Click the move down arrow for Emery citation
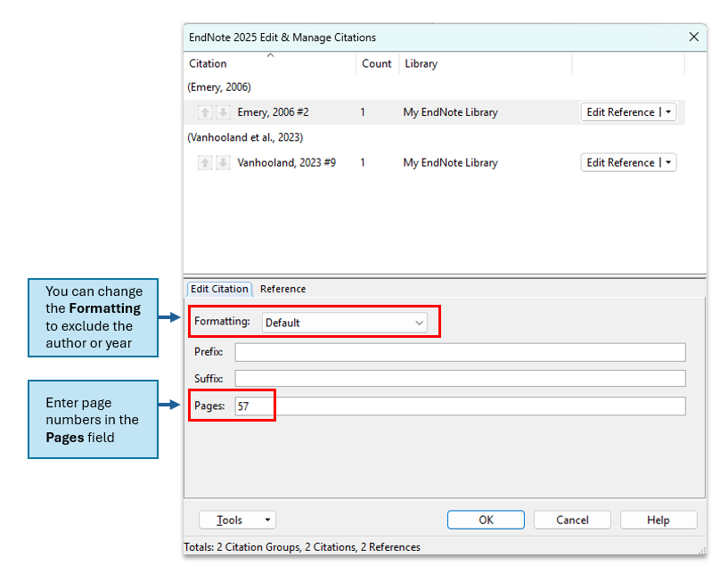The width and height of the screenshot is (728, 574). [x=223, y=112]
